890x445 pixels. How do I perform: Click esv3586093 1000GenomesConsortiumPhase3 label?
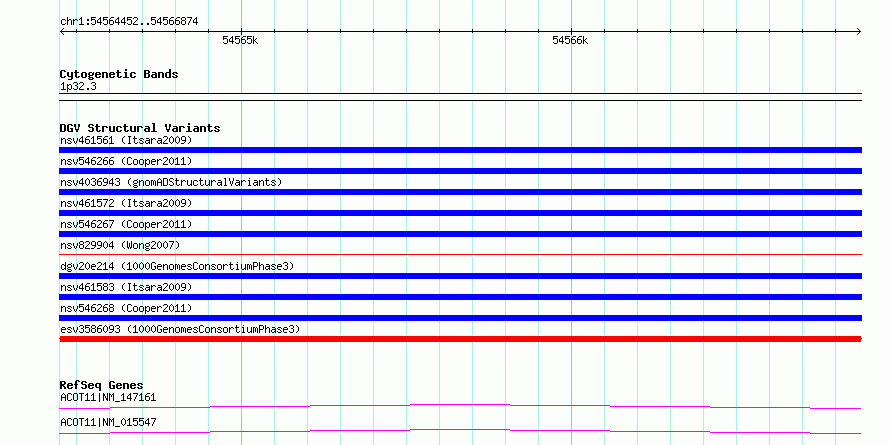(180, 329)
